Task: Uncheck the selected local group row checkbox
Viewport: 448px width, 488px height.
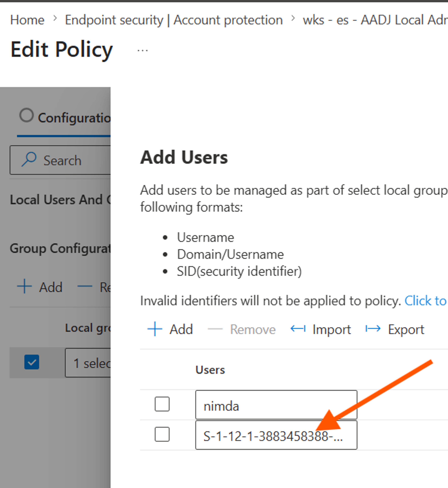Action: (32, 362)
